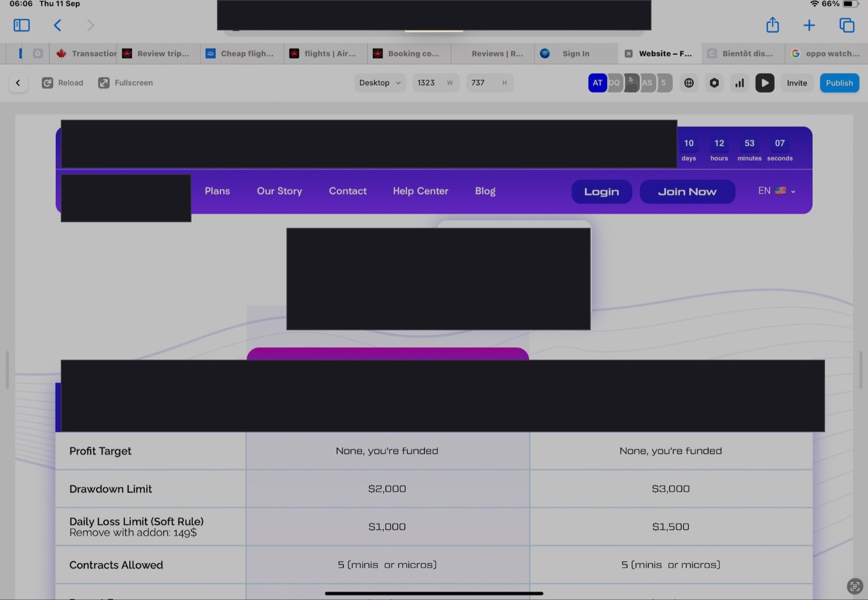868x600 pixels.
Task: Switch to the flights | Air tab
Action: click(x=325, y=54)
